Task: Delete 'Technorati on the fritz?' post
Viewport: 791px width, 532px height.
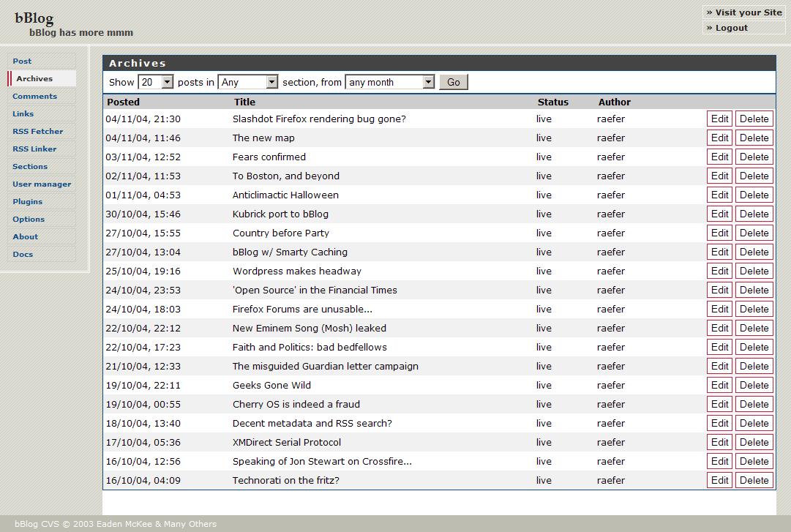Action: pos(754,481)
